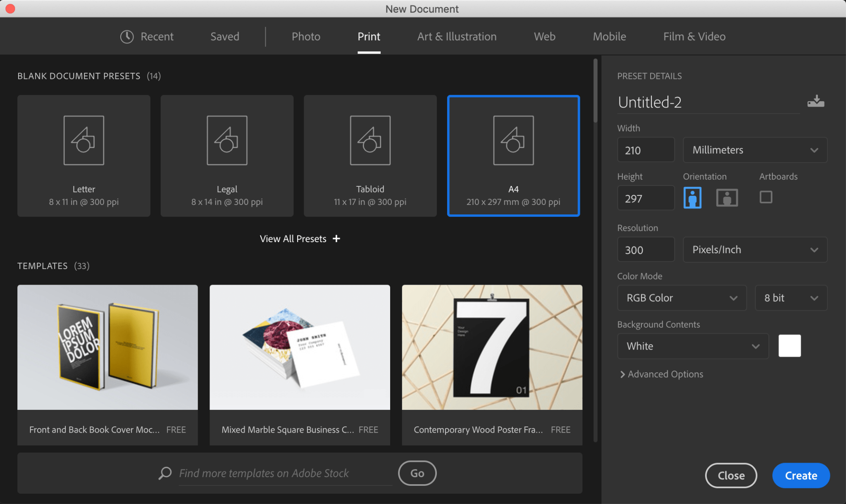Click the Tabloid preset document icon
846x504 pixels.
click(370, 140)
